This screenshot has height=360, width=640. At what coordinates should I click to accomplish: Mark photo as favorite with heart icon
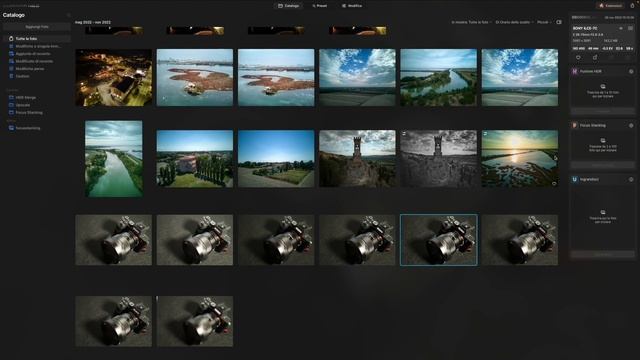point(578,58)
